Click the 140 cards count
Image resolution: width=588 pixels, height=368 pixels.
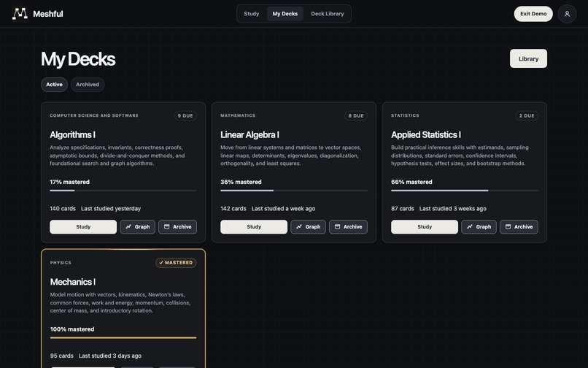(63, 209)
